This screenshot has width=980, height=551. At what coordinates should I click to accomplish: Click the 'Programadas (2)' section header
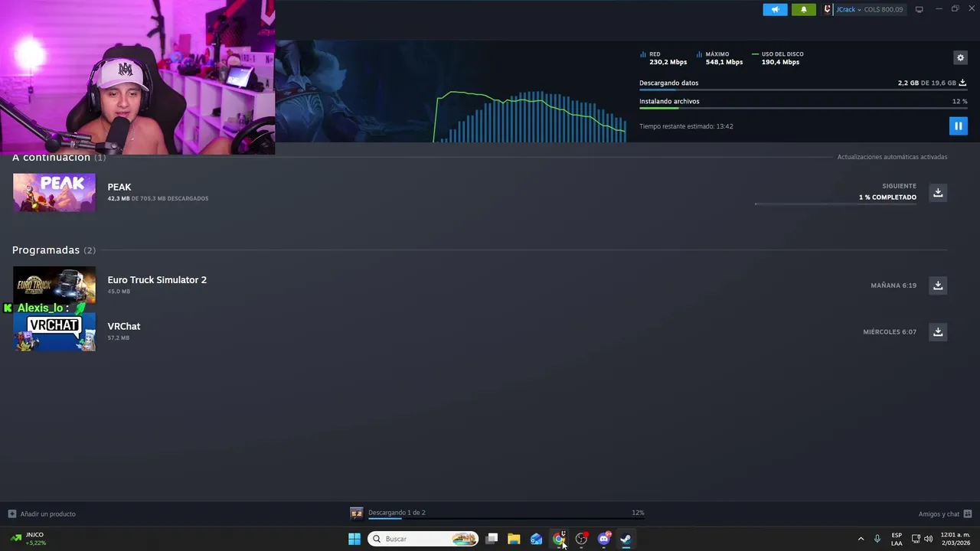[54, 250]
